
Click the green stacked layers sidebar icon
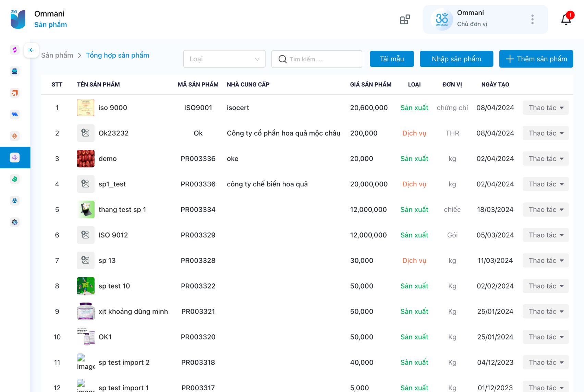point(15,179)
